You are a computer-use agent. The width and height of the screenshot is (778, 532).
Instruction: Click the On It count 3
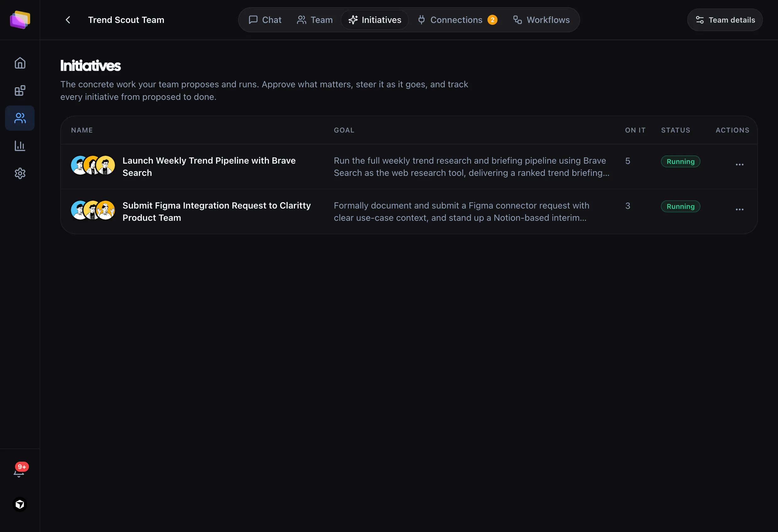tap(628, 206)
